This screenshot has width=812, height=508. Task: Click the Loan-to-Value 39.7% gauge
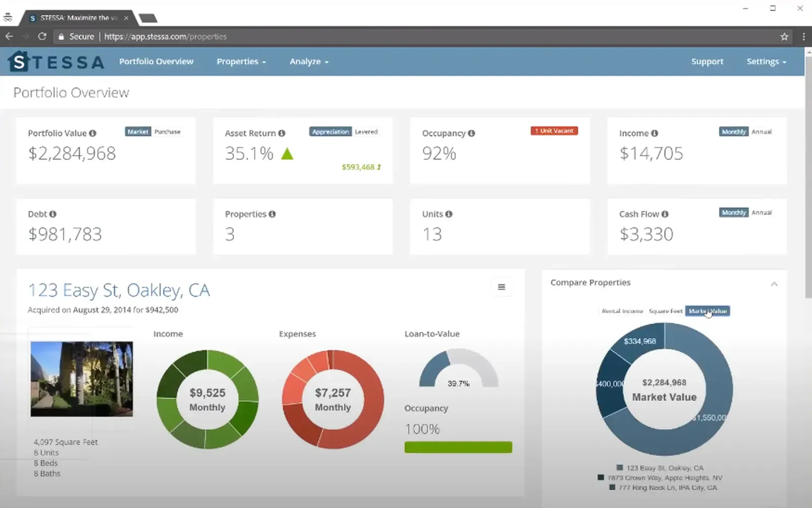[458, 368]
